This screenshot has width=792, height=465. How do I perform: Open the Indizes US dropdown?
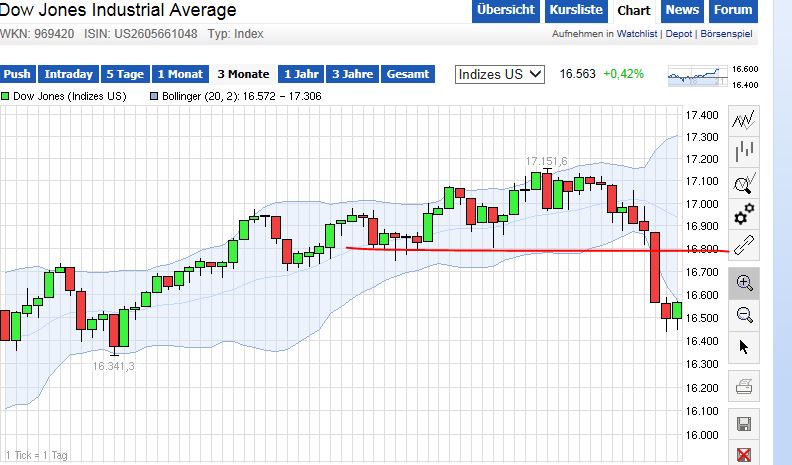pos(500,74)
